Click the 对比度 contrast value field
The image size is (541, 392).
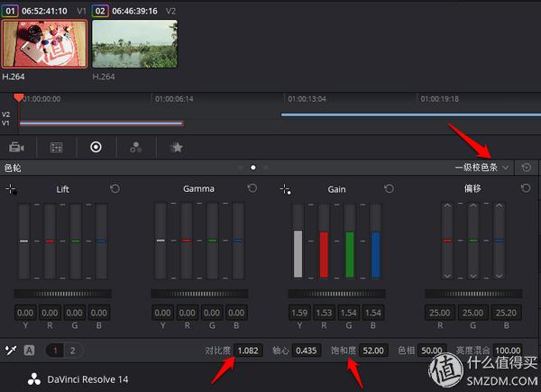(248, 350)
